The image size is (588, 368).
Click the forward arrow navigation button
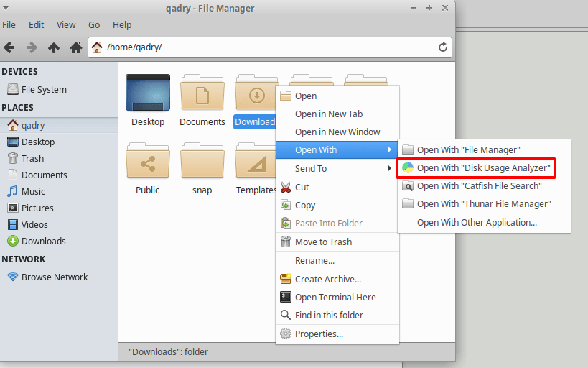[x=32, y=47]
